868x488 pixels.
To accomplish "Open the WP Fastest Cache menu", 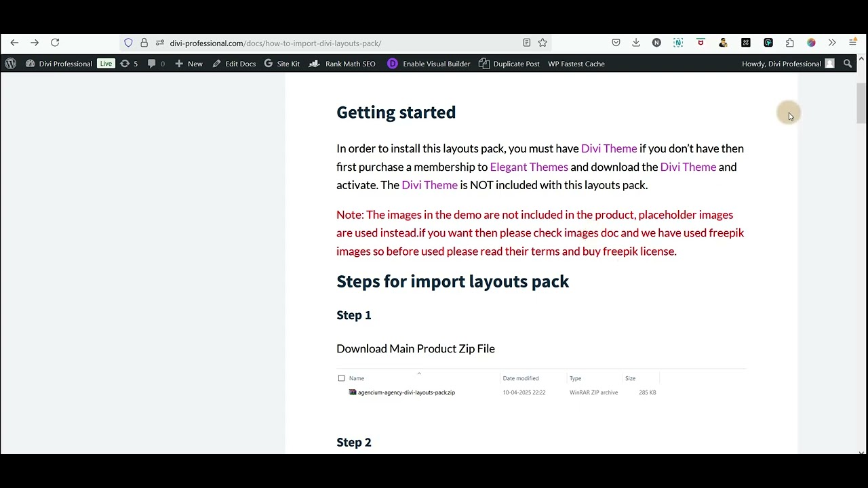I will [x=576, y=64].
